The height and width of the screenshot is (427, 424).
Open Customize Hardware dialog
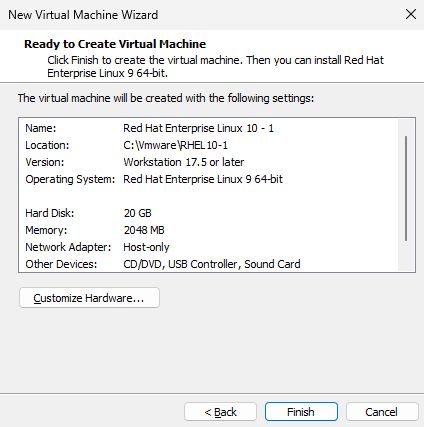pos(89,298)
